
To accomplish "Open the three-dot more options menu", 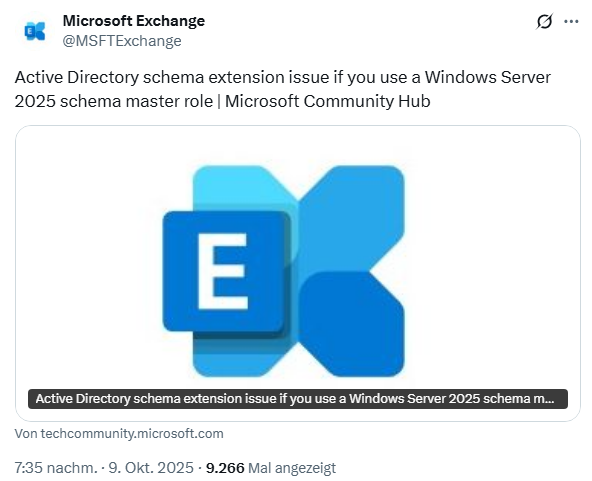I will [571, 22].
